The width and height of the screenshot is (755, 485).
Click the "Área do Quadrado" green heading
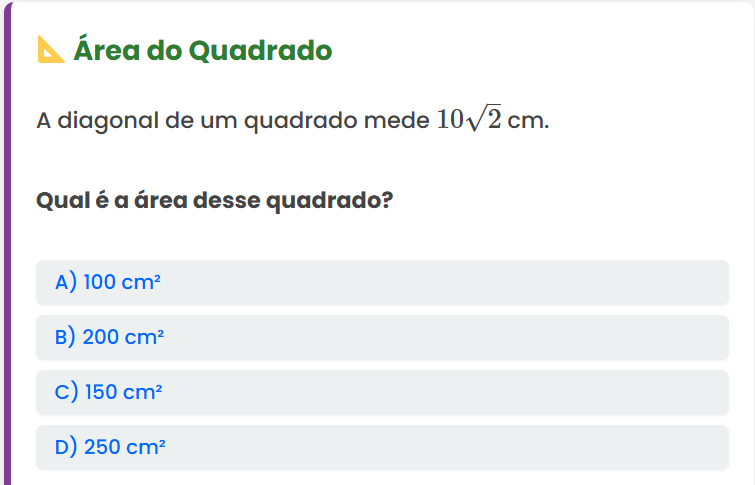tap(202, 49)
